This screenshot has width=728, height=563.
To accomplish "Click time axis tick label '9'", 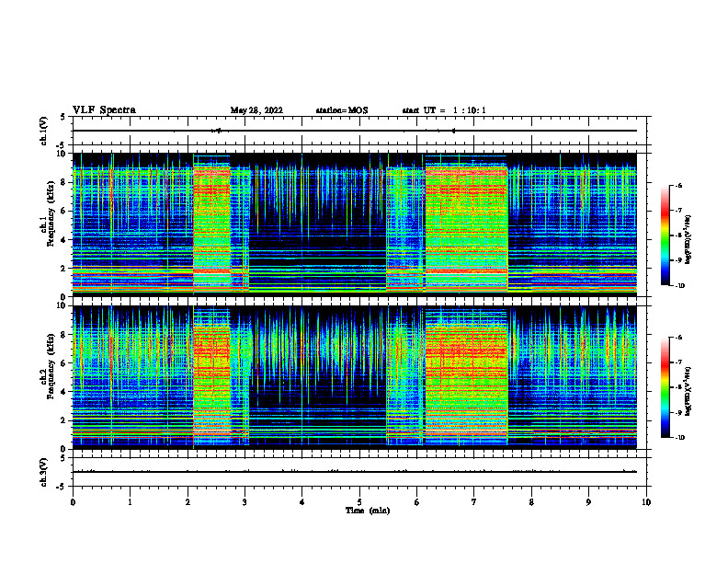I will coord(588,502).
